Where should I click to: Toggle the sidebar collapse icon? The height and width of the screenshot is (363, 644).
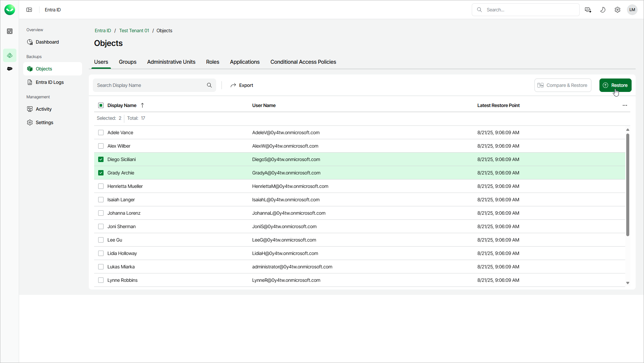pos(29,10)
